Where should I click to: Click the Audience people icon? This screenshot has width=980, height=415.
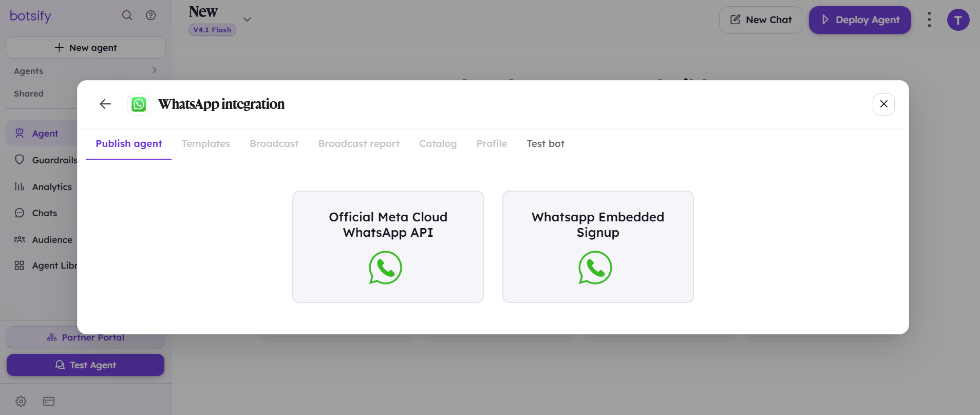click(x=20, y=240)
